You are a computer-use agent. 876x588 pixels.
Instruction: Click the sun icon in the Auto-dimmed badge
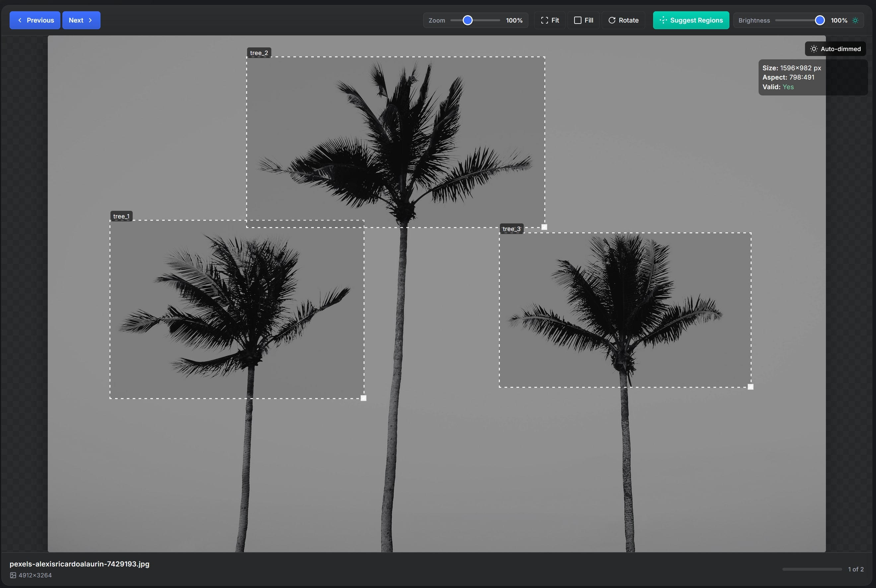814,49
